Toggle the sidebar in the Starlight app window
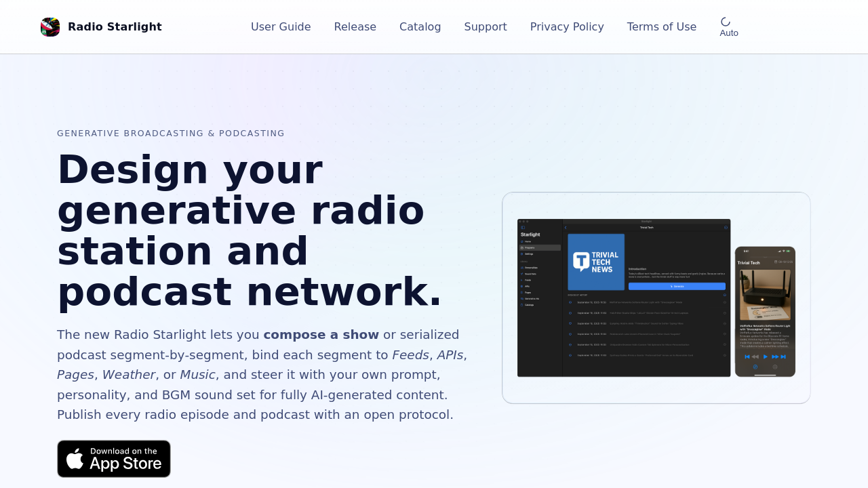 [x=523, y=227]
